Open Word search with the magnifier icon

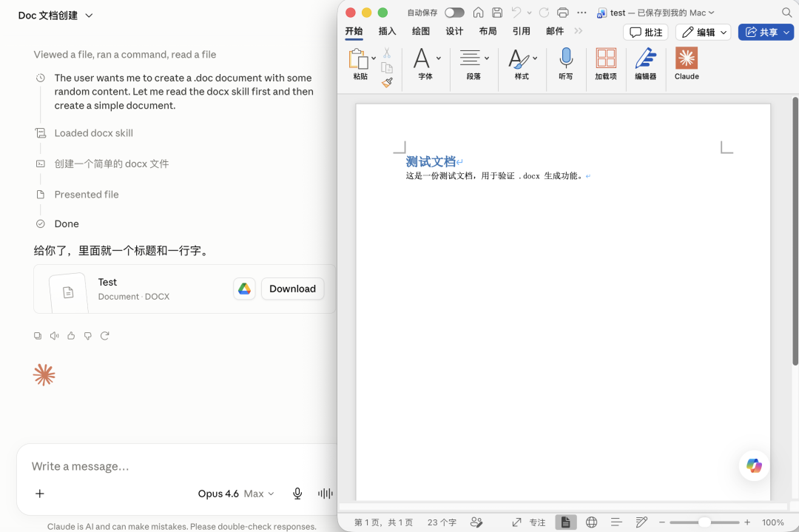786,13
